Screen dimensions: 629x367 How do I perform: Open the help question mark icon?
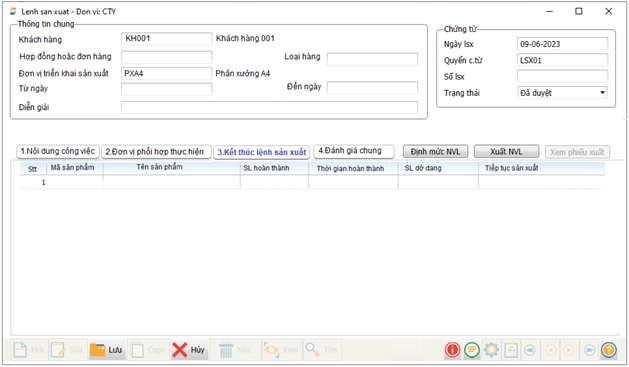click(609, 350)
